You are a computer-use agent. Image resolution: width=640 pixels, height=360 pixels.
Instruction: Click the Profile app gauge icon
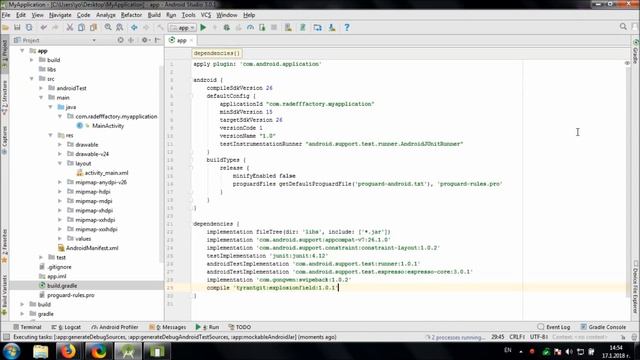point(250,27)
